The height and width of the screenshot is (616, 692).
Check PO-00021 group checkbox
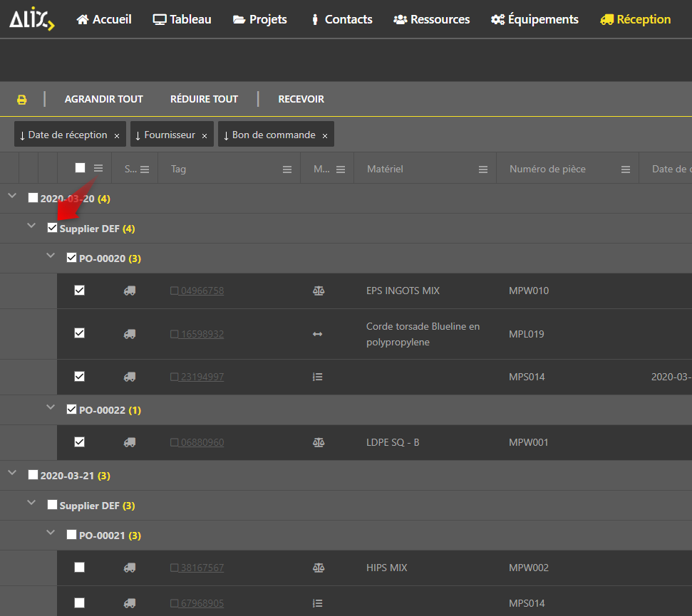71,534
